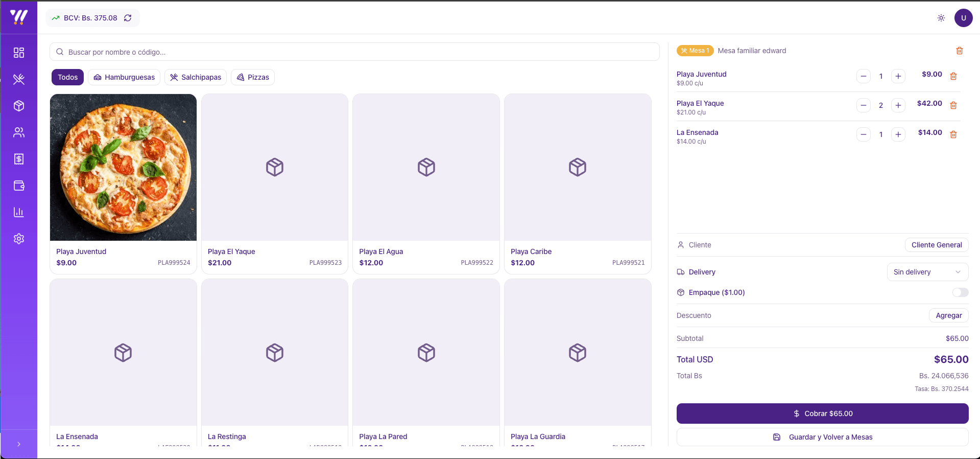Click the product search field

click(x=354, y=52)
